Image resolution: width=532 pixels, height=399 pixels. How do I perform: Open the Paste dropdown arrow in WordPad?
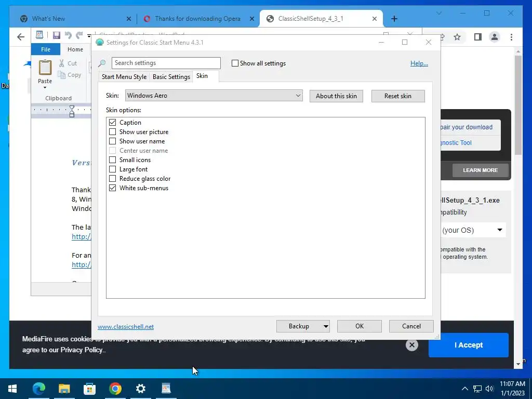tap(45, 88)
